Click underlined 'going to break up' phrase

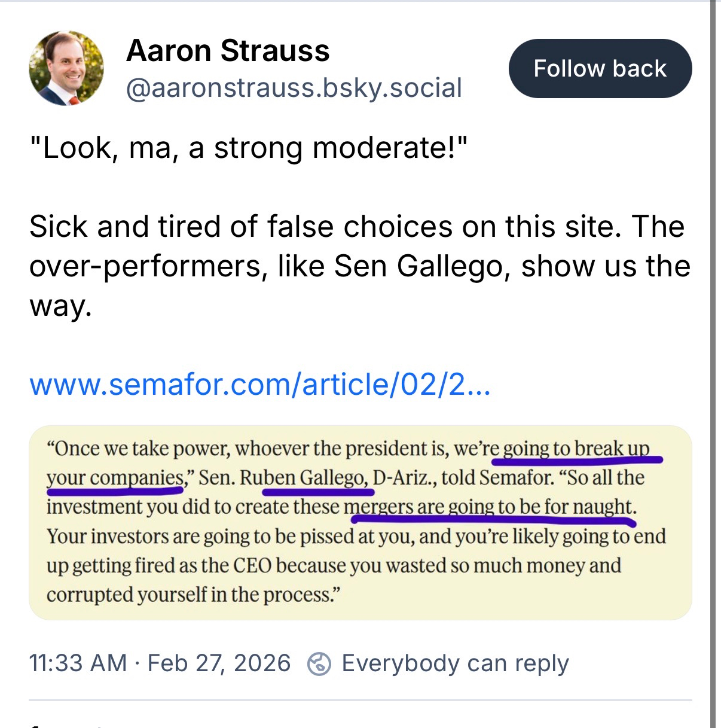(576, 449)
